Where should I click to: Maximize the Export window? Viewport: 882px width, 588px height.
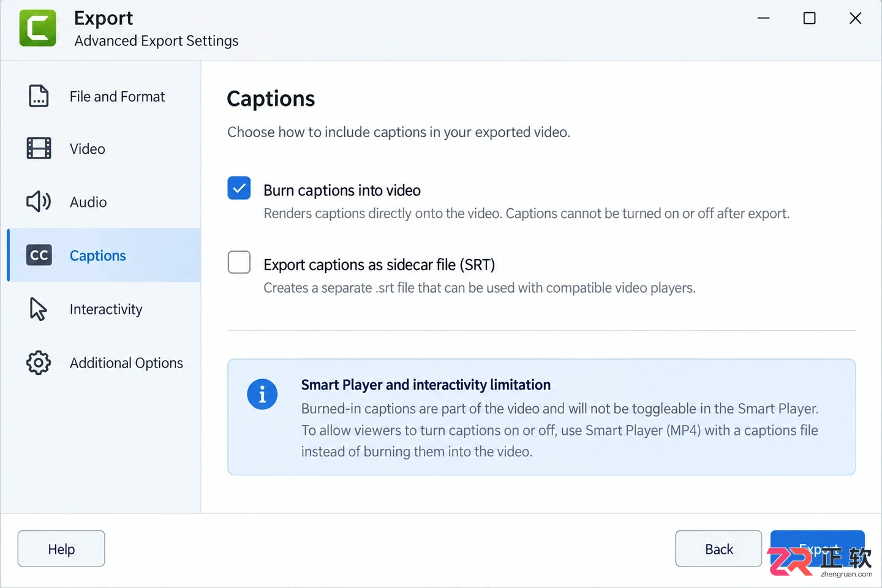810,18
